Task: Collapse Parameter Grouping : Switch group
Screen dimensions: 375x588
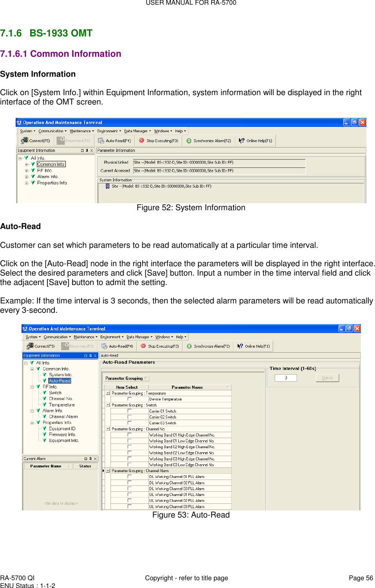Action: click(108, 405)
